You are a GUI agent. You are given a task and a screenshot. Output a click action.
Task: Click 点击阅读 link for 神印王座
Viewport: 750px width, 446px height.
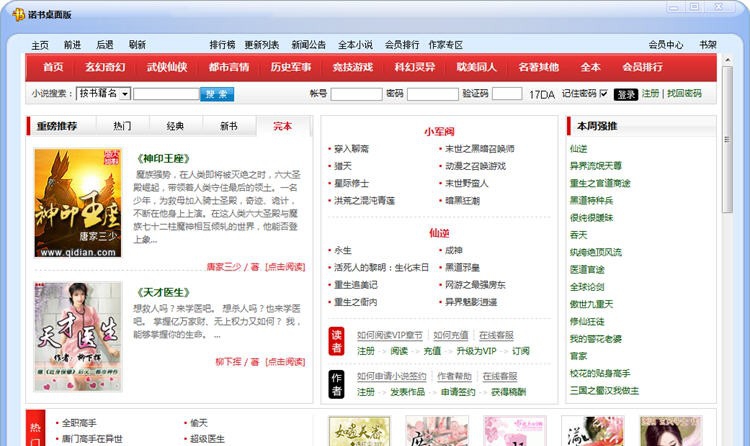(x=285, y=267)
